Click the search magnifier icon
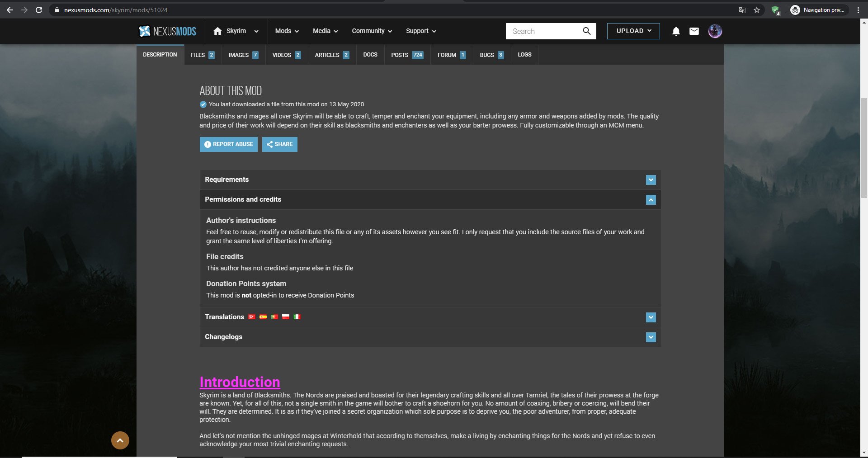The height and width of the screenshot is (458, 868). [586, 31]
